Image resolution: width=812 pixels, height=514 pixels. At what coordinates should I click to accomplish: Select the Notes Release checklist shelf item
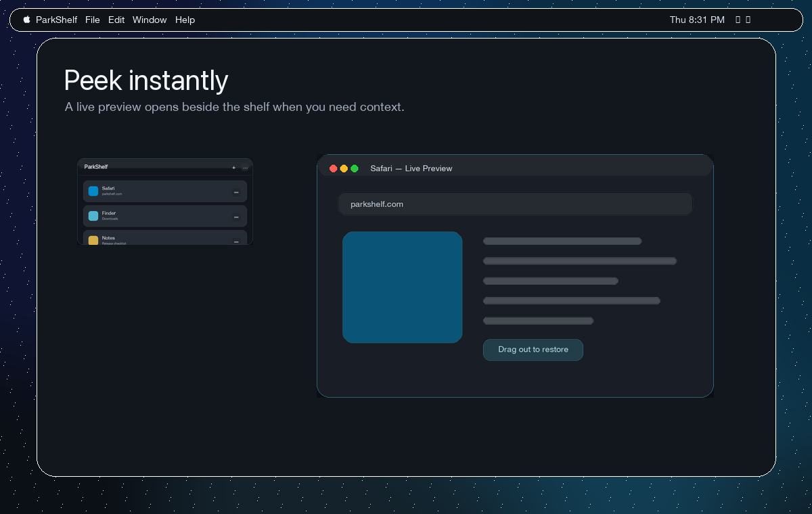coord(165,237)
